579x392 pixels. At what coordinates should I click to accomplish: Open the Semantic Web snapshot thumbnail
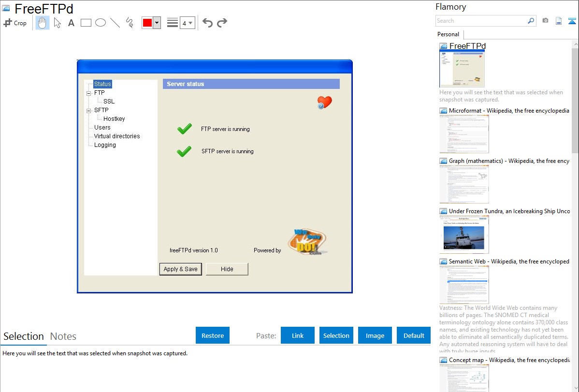[x=464, y=285]
